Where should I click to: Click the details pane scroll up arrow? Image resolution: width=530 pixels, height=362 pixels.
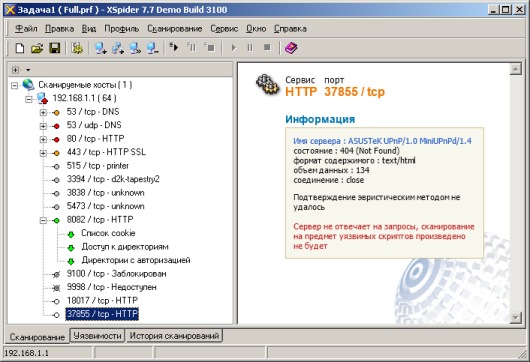point(515,69)
